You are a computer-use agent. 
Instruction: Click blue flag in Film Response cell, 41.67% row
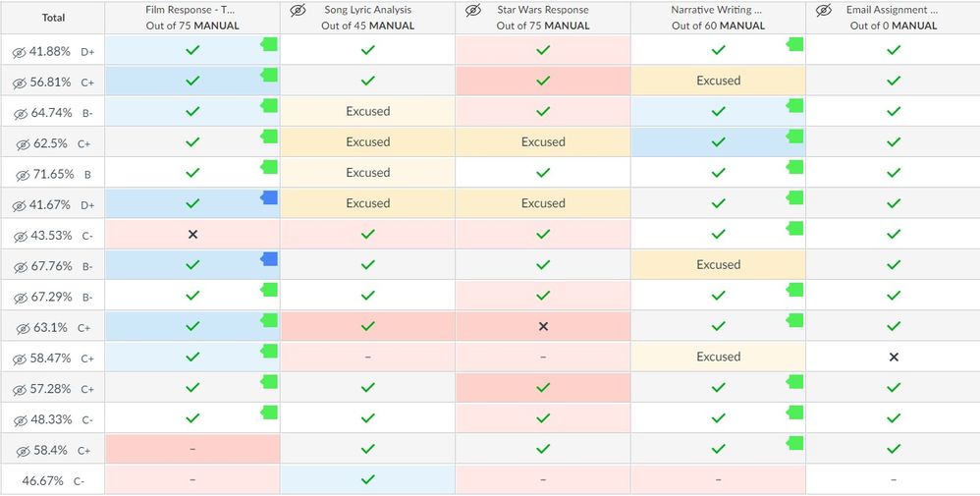(x=269, y=197)
